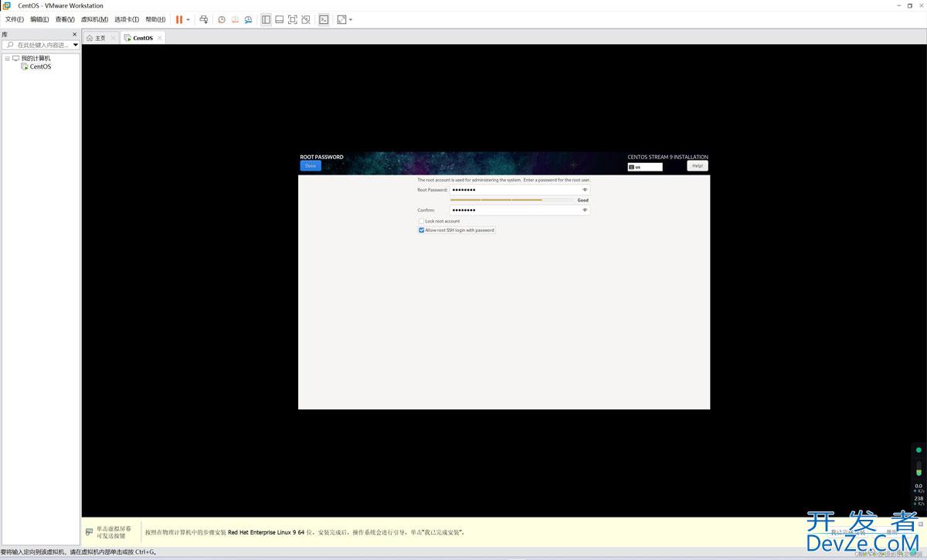This screenshot has width=927, height=560.
Task: Close the library (库) panel
Action: (75, 35)
